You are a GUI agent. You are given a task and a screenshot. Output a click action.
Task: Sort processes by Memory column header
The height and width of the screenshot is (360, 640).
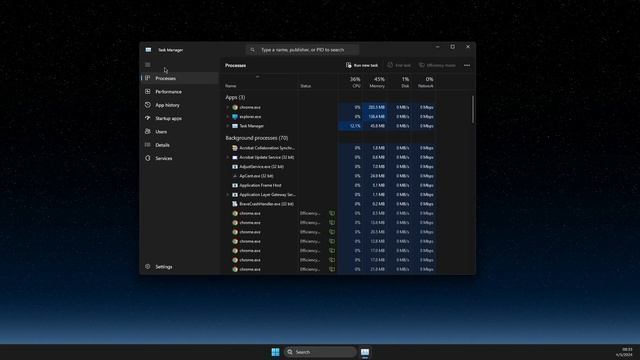[375, 82]
